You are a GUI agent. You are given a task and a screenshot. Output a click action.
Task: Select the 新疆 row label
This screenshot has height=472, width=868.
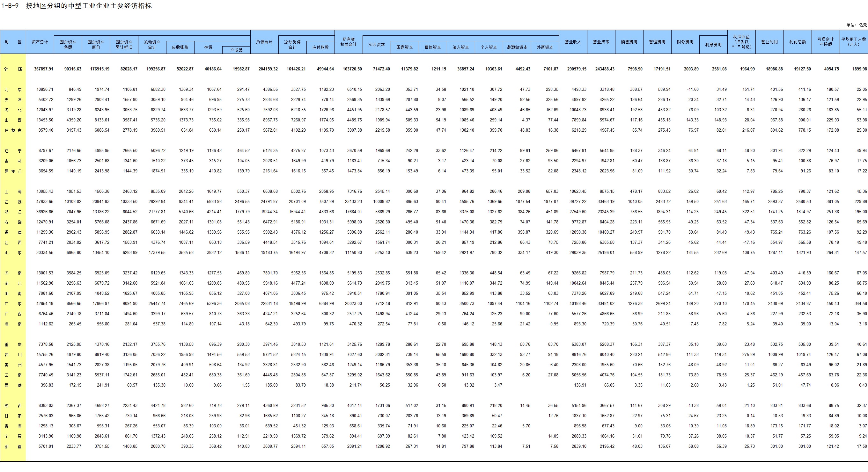point(13,447)
